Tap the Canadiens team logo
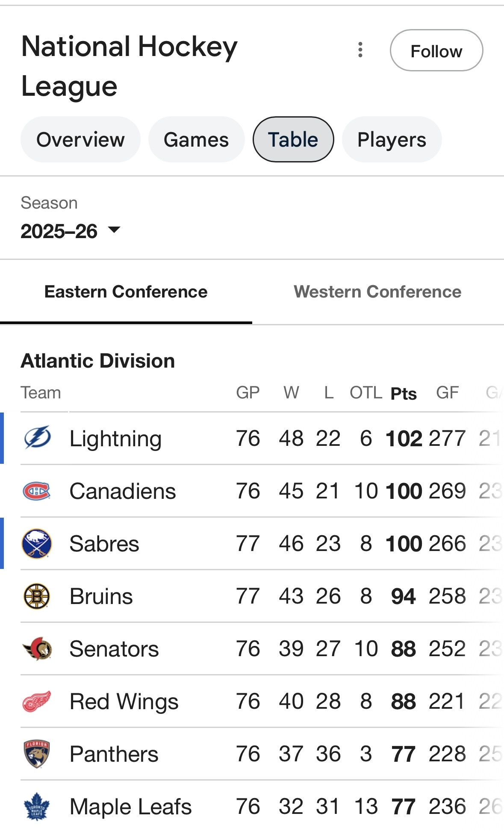 pyautogui.click(x=37, y=491)
